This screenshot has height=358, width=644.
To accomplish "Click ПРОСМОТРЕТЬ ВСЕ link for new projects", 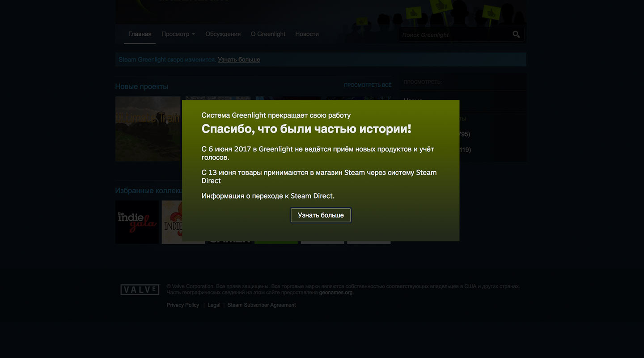I will click(368, 85).
